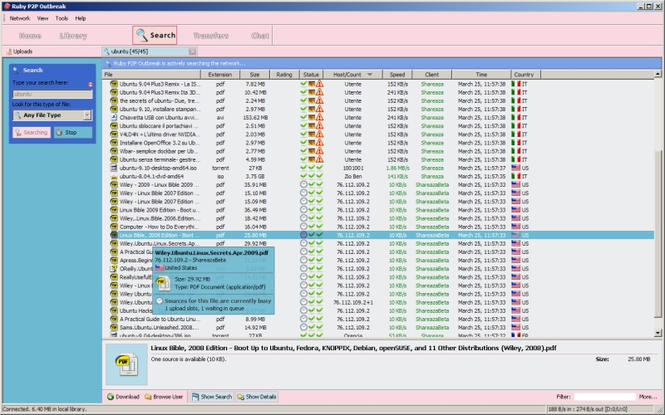Click the red icon beside search label
The width and height of the screenshot is (665, 415).
tap(90, 84)
